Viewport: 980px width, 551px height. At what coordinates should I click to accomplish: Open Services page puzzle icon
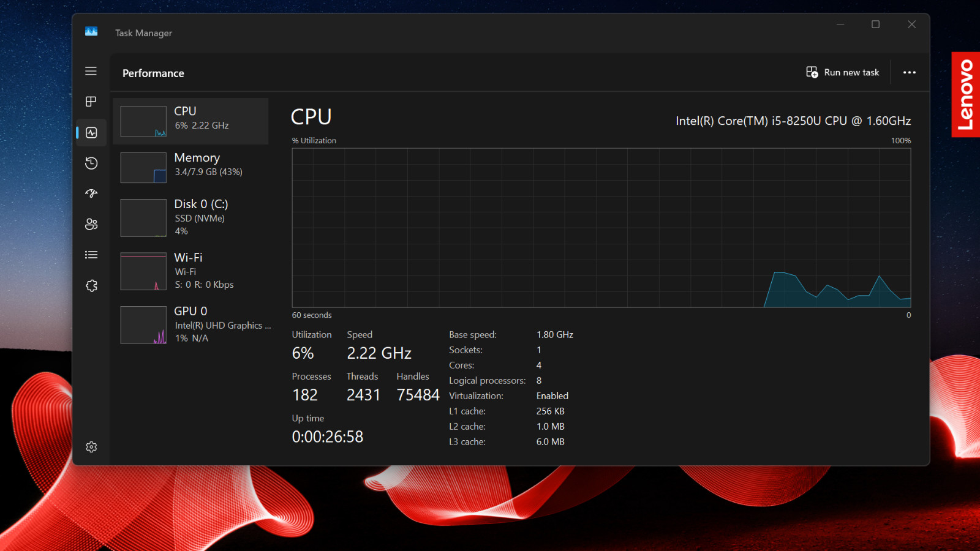91,286
